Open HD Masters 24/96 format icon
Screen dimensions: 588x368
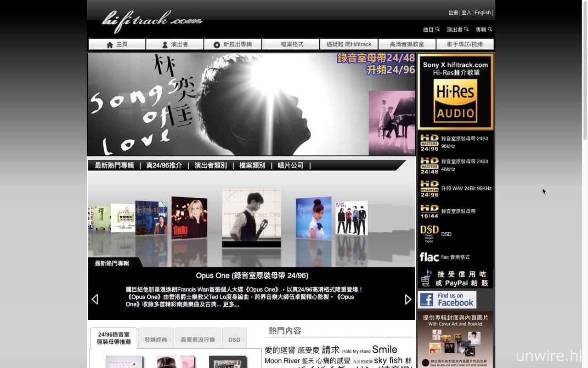(x=429, y=143)
